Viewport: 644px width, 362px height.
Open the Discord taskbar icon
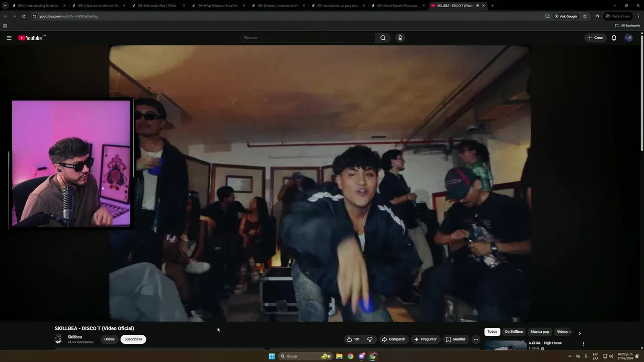click(x=361, y=356)
